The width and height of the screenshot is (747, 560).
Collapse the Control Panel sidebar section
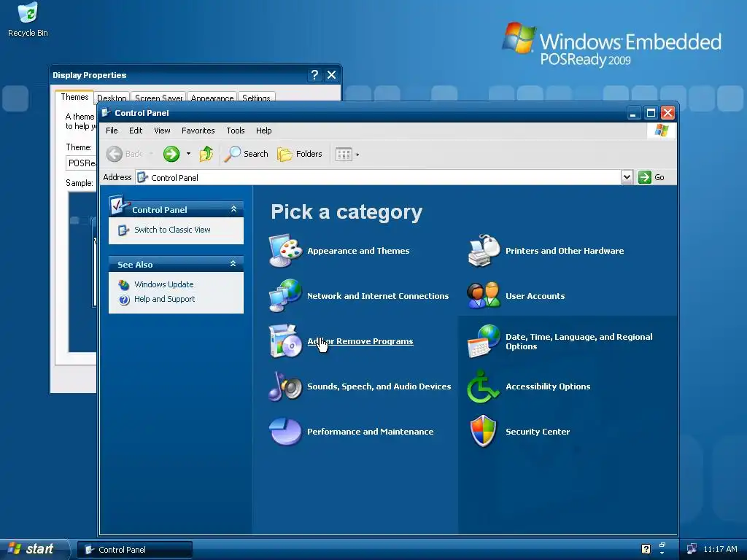[x=233, y=209]
